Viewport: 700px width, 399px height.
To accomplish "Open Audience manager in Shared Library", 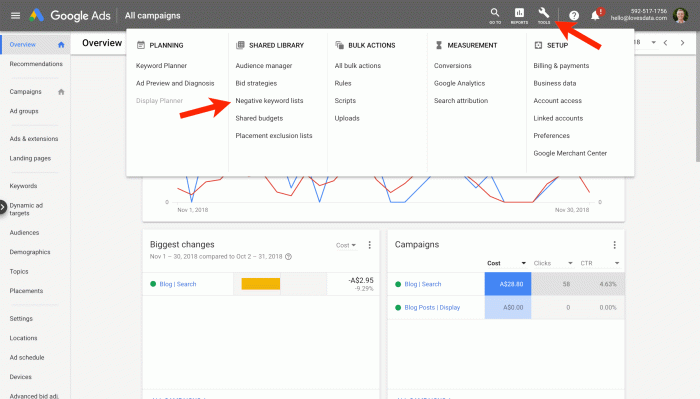I will click(264, 66).
